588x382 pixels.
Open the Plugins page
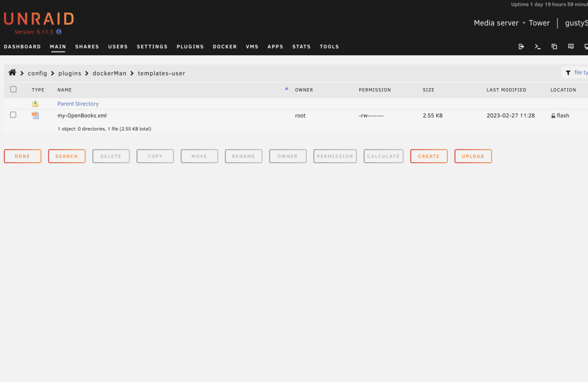point(190,46)
